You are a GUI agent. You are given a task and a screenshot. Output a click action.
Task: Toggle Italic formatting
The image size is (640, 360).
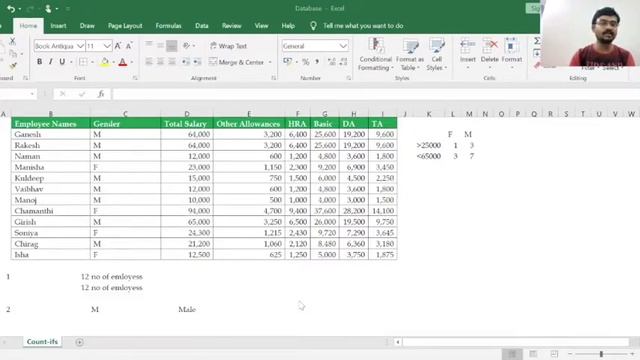[x=51, y=62]
